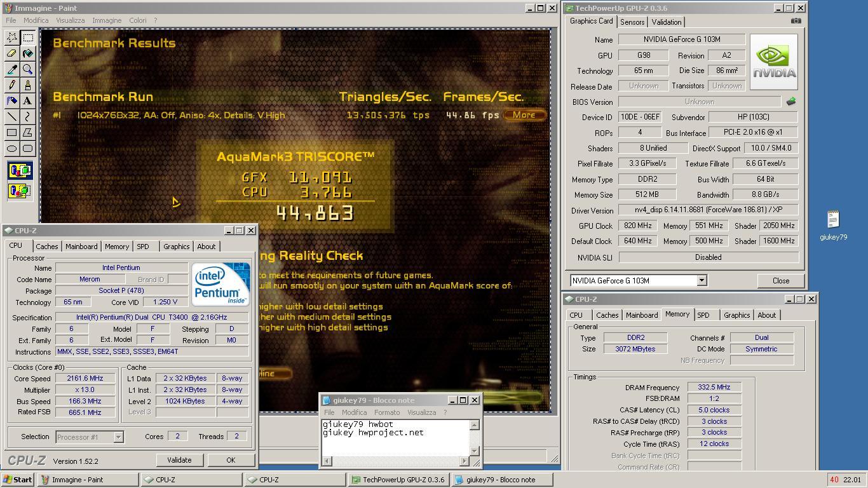Screen dimensions: 868x488
Task: Open the Paint window system menu icon
Action: point(8,8)
